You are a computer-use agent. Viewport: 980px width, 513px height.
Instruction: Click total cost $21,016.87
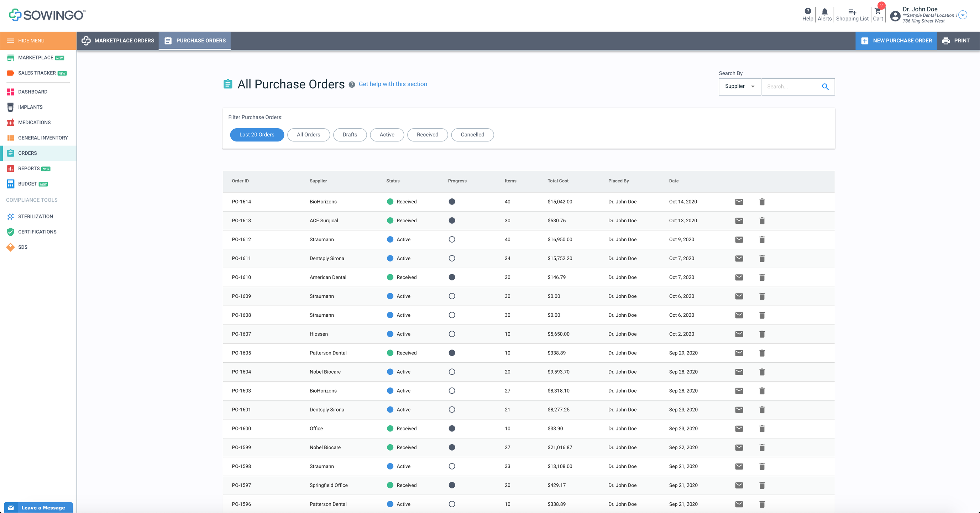pos(560,447)
